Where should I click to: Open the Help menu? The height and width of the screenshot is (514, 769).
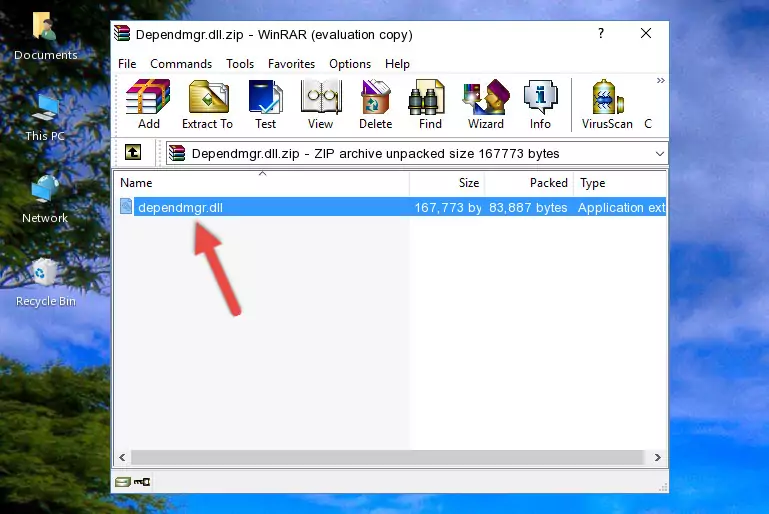pos(397,64)
